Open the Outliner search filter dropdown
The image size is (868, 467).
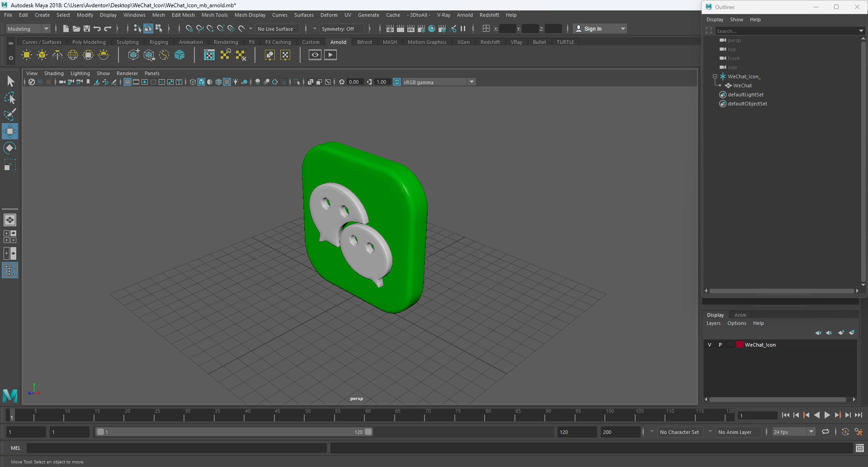(x=861, y=31)
